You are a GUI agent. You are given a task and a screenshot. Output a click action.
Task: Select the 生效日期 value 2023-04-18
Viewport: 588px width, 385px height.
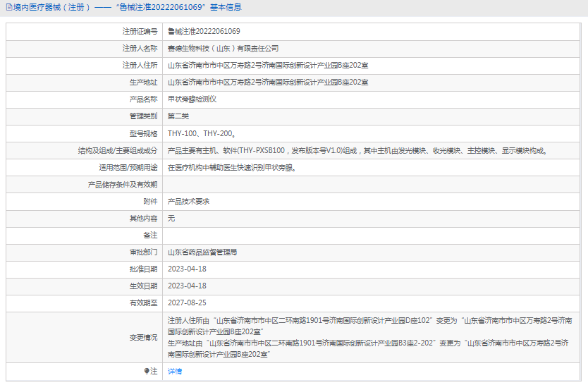coord(187,286)
